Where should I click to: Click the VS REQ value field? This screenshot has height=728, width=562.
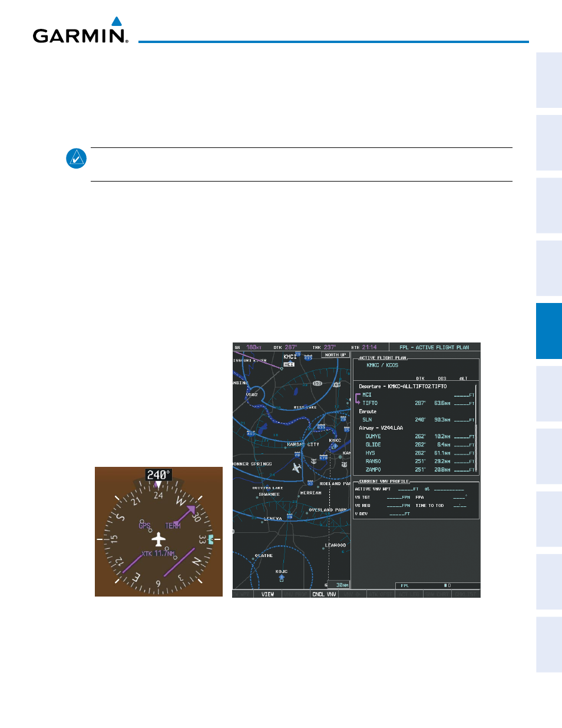(398, 506)
